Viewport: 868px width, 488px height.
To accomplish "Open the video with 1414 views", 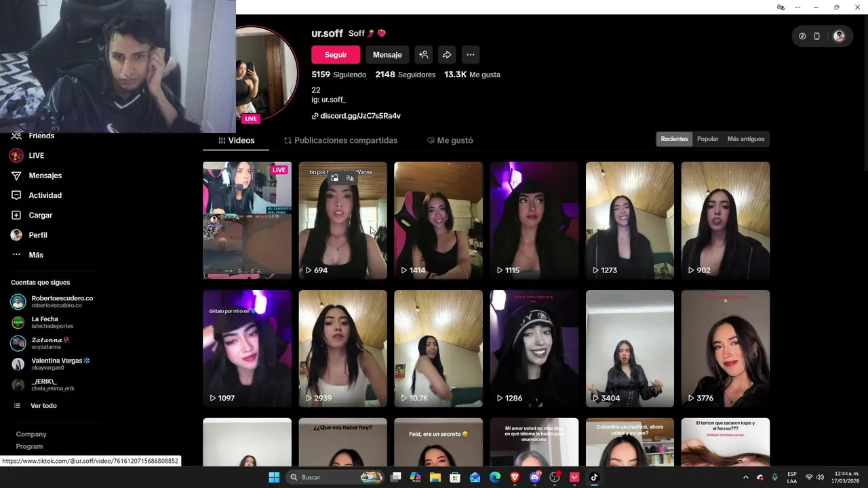I will (439, 220).
